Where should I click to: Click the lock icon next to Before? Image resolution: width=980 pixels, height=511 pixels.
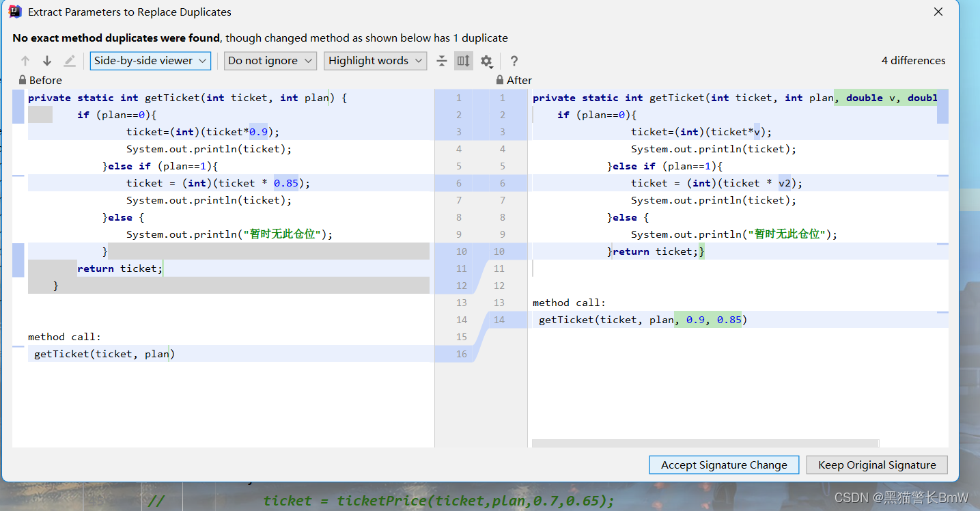(x=23, y=80)
